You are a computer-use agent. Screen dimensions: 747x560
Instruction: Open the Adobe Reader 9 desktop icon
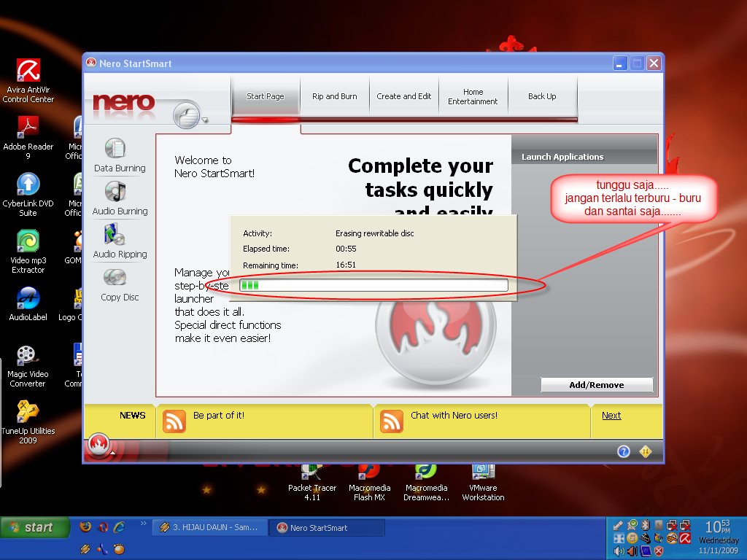[x=28, y=138]
